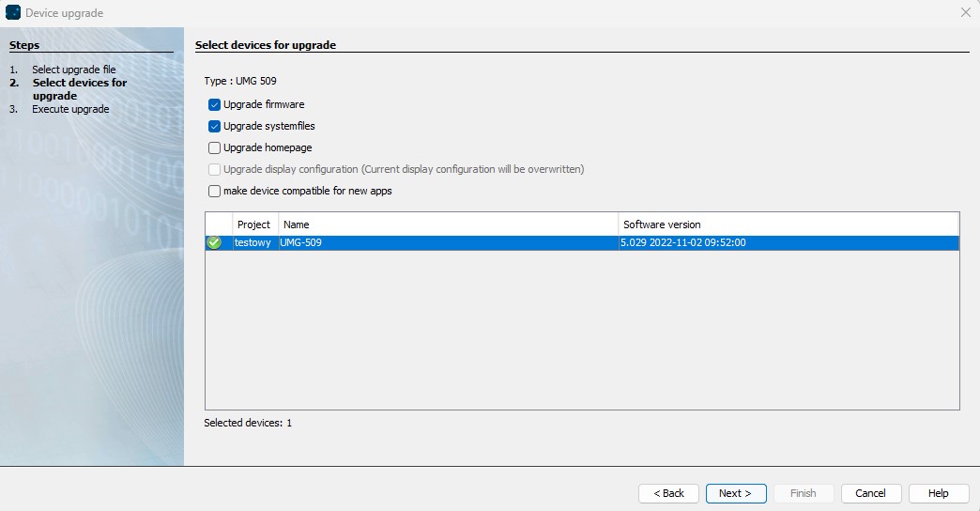Viewport: 980px width, 511px height.
Task: Click the Execute upgrade step
Action: click(x=70, y=109)
